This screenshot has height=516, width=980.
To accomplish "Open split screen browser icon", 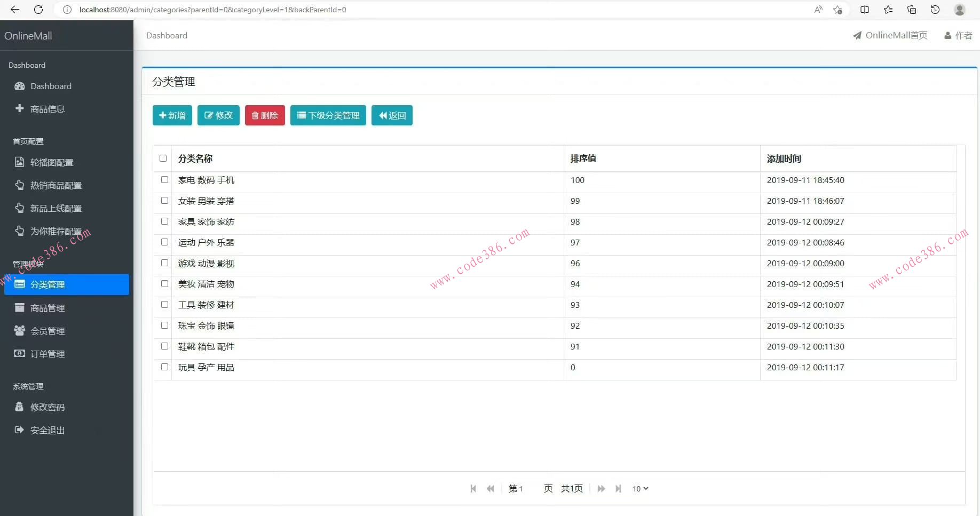I will coord(865,10).
